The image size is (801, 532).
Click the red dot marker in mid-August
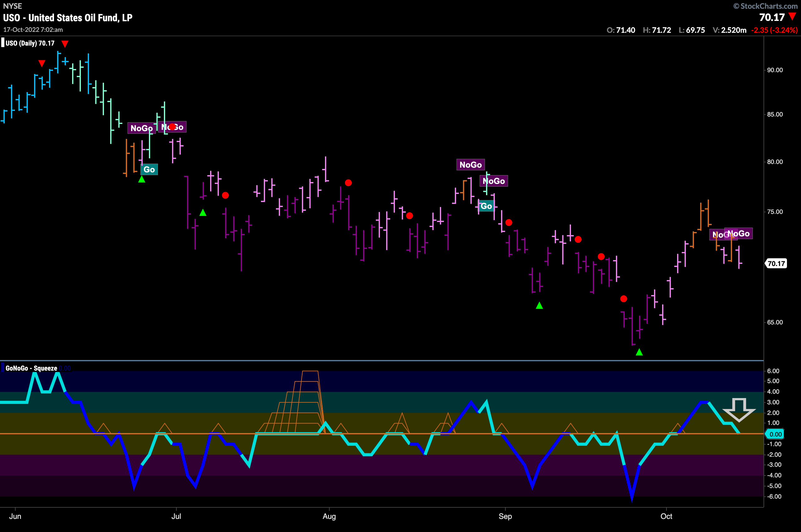410,216
